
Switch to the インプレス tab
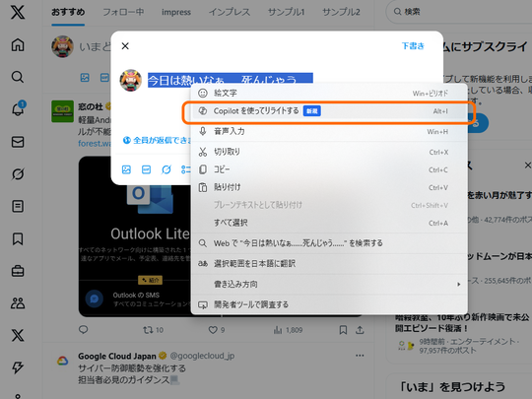[x=230, y=12]
